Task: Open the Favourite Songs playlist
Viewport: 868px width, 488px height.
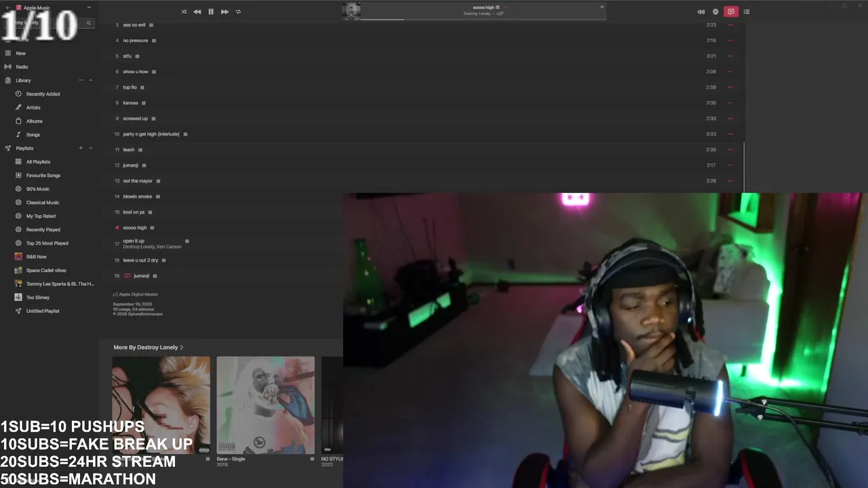Action: click(x=43, y=176)
